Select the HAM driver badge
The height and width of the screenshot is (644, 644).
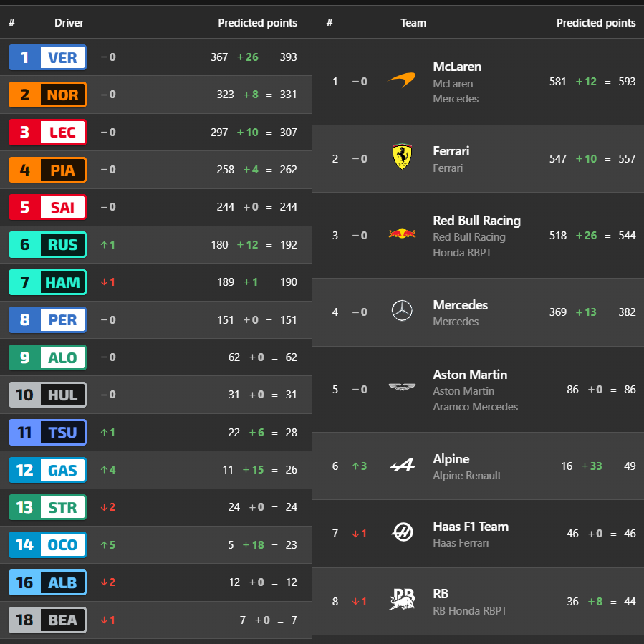point(48,282)
